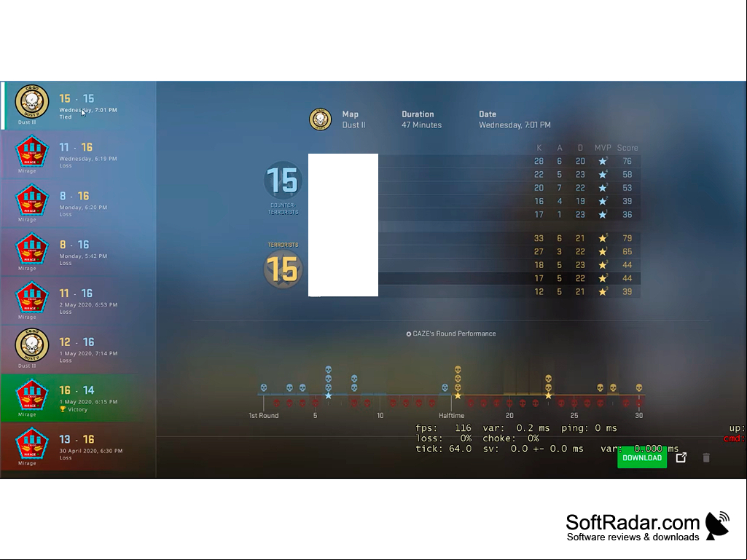
Task: Open the 12-16 Dust II match from 1 May
Action: click(x=78, y=350)
